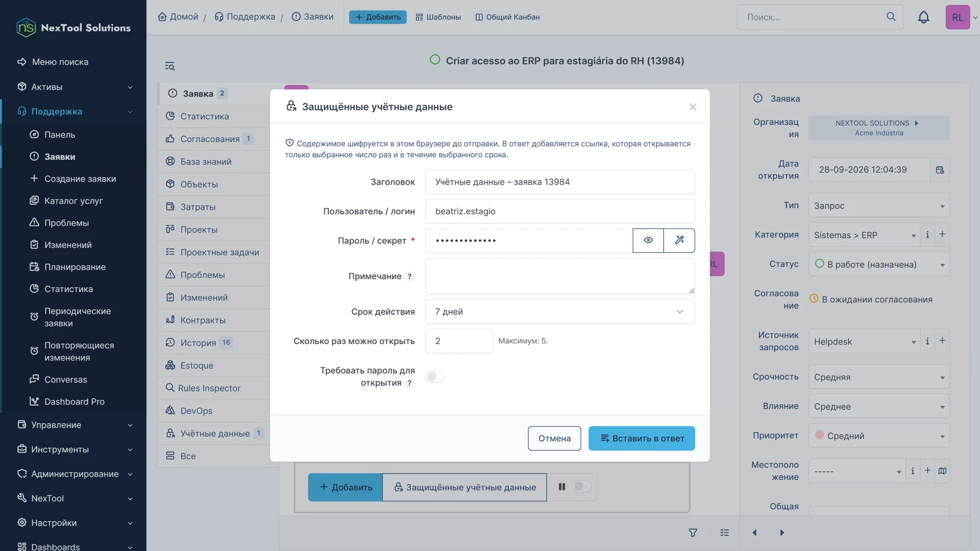Add new Категория with plus icon
Image resolution: width=980 pixels, height=551 pixels.
[x=942, y=234]
